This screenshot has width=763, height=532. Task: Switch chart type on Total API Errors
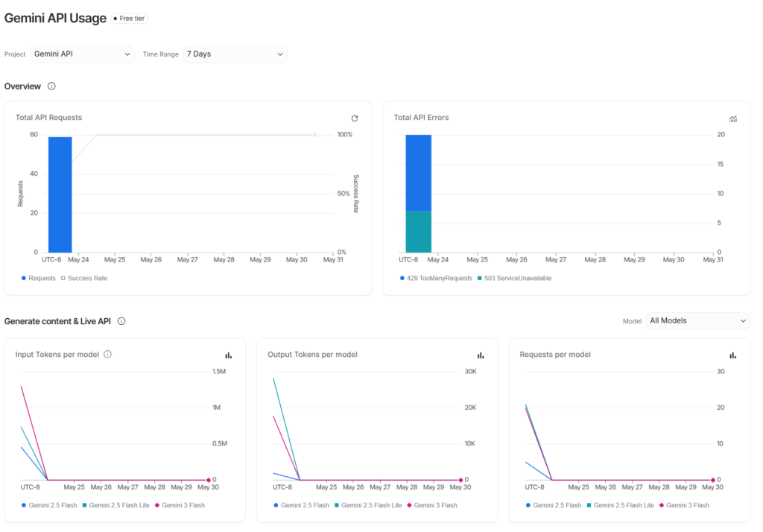tap(733, 118)
